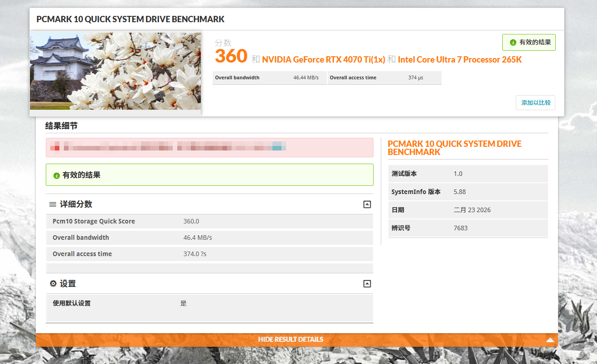597x364 pixels.
Task: Open the Intel Core Ultra 7 Processor 265K link
Action: coord(460,59)
